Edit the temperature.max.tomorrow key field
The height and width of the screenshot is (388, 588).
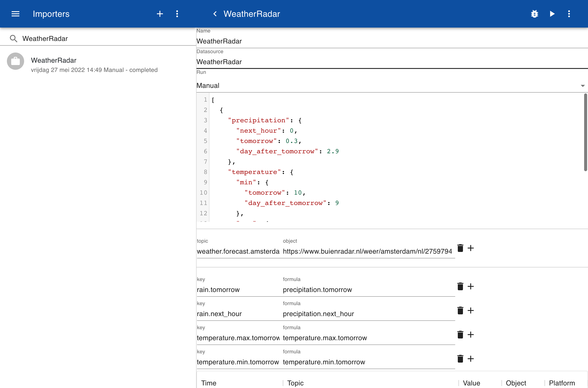[x=238, y=338]
